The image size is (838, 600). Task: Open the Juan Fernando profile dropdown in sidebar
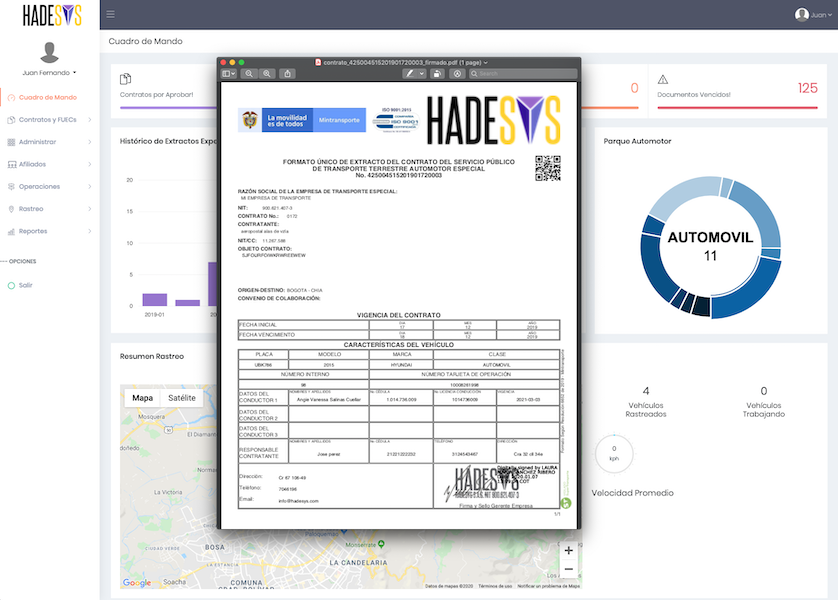click(49, 73)
